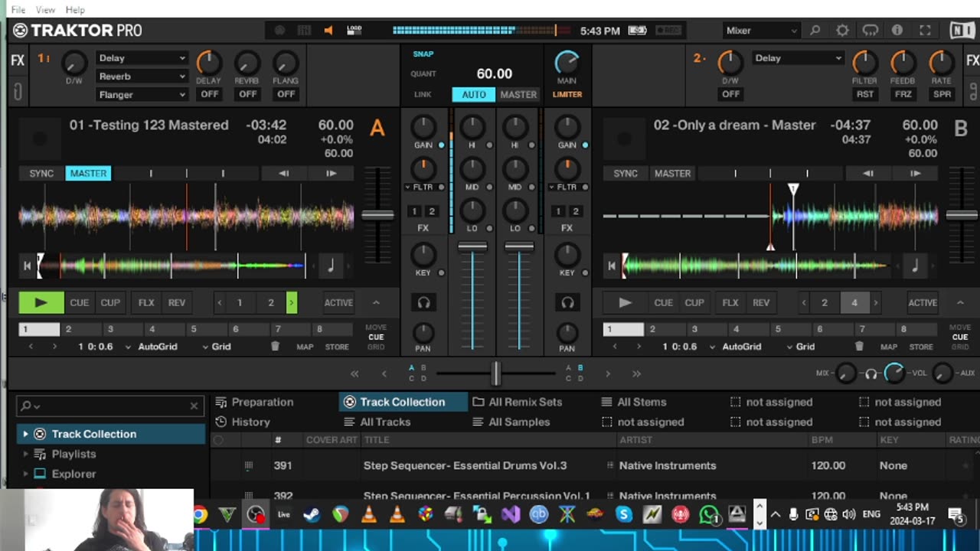Click Deck A metronome note icon
Viewport: 980px width, 551px height.
click(x=331, y=266)
